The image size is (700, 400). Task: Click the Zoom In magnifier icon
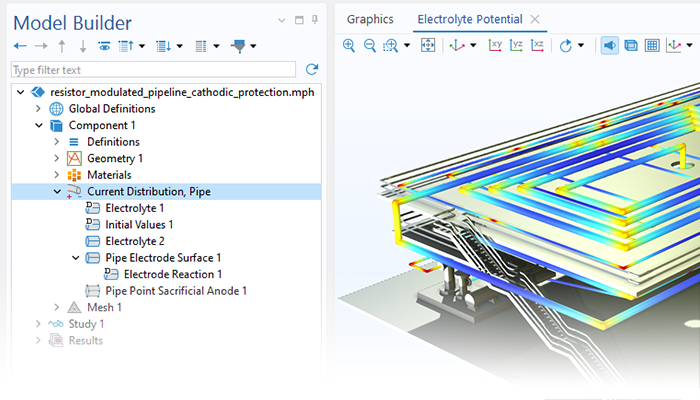[x=349, y=45]
